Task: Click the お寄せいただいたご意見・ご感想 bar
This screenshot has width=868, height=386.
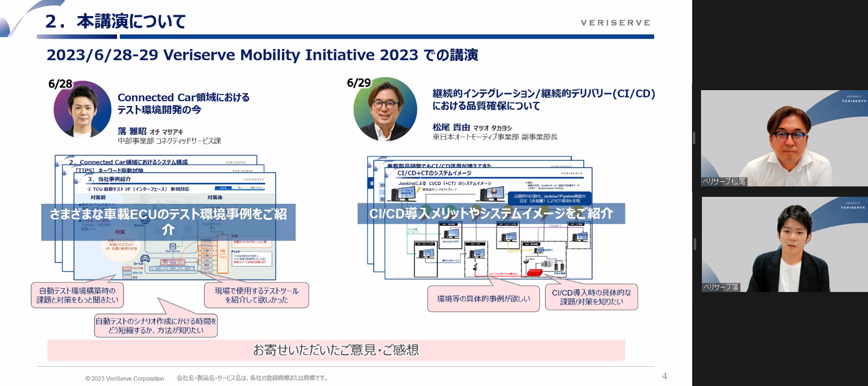Action: [x=336, y=350]
